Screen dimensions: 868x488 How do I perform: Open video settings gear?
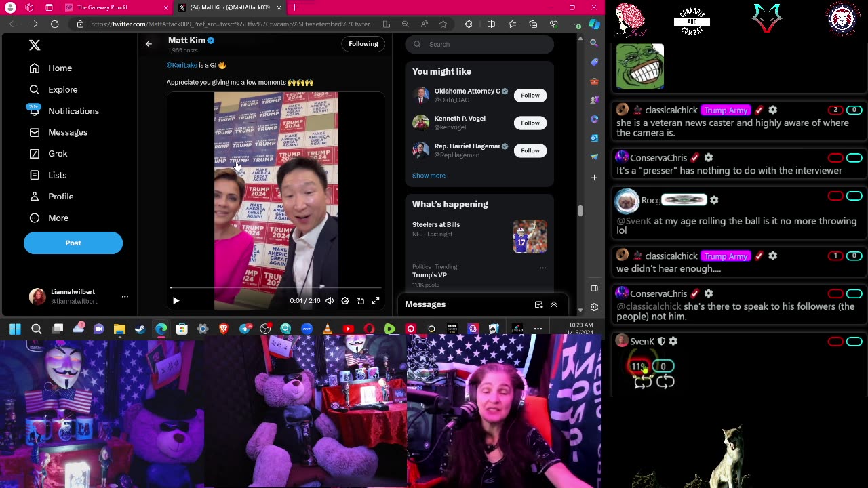[345, 301]
